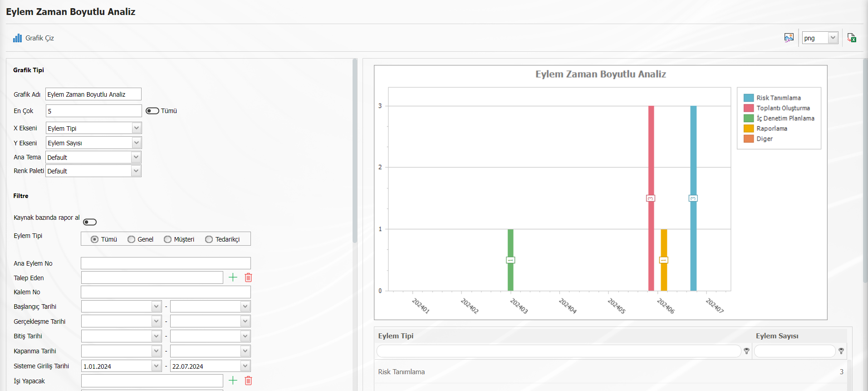Viewport: 868px width, 391px height.
Task: Add an İşi Yapacak entry with plus icon
Action: [233, 381]
